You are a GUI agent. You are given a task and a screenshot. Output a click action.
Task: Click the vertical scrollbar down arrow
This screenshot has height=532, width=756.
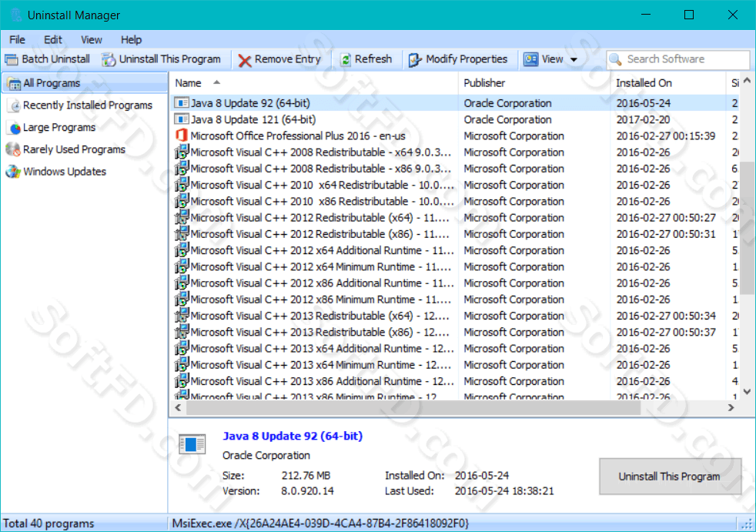(x=748, y=391)
